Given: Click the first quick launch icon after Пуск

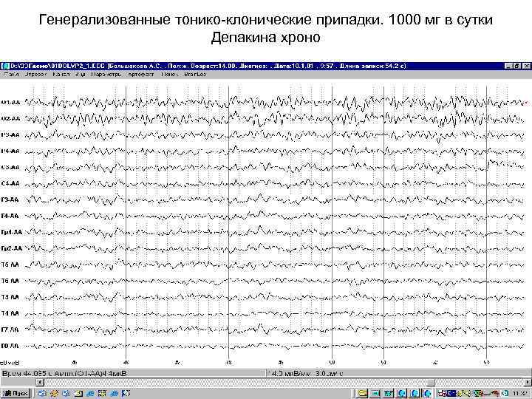Looking at the screenshot, I should [x=42, y=394].
